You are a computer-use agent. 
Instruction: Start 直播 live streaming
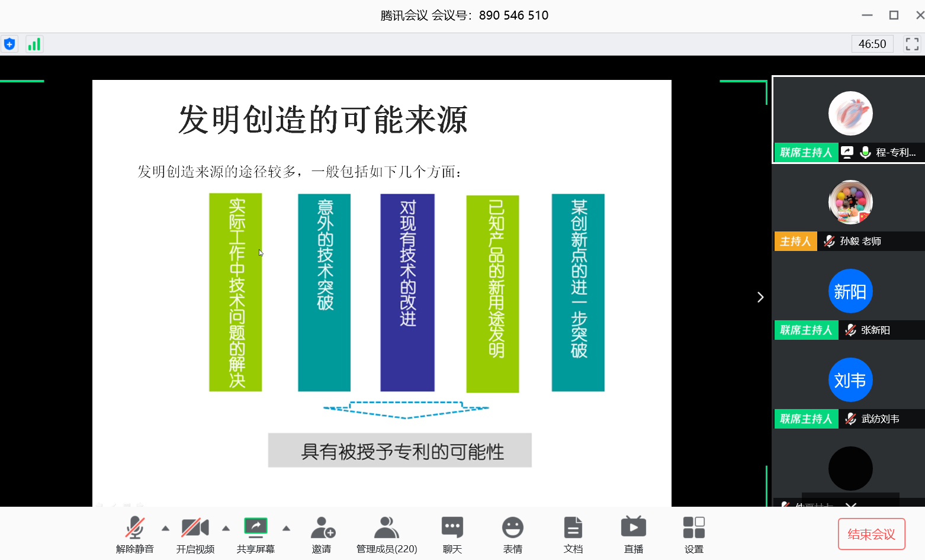tap(633, 535)
